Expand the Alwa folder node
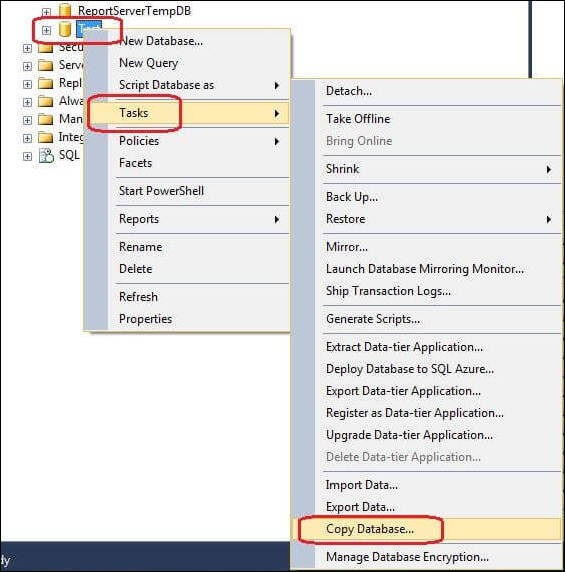This screenshot has width=565, height=572. click(27, 102)
